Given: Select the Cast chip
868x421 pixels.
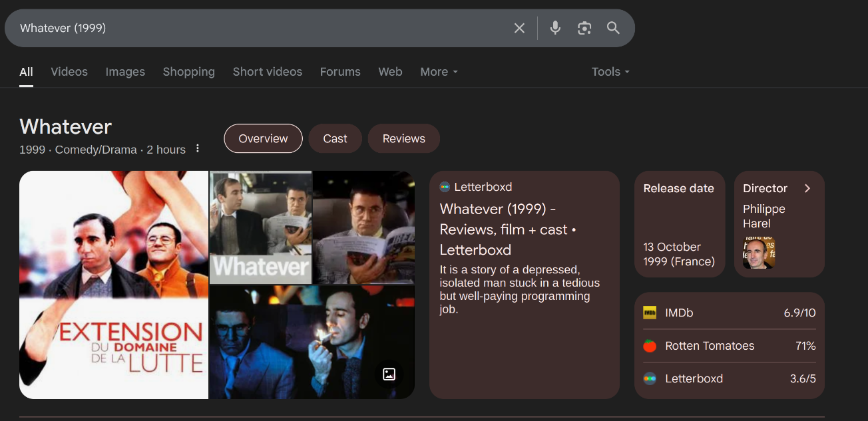Looking at the screenshot, I should (335, 138).
